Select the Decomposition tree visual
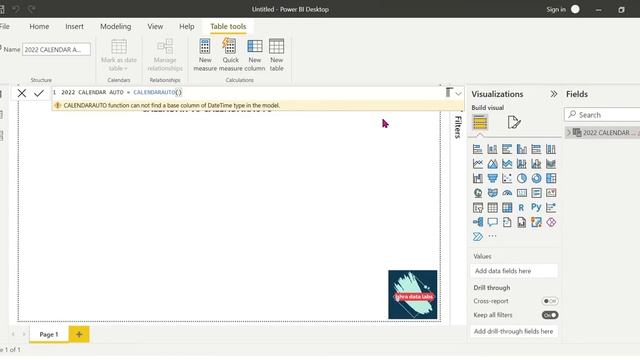 tap(478, 222)
